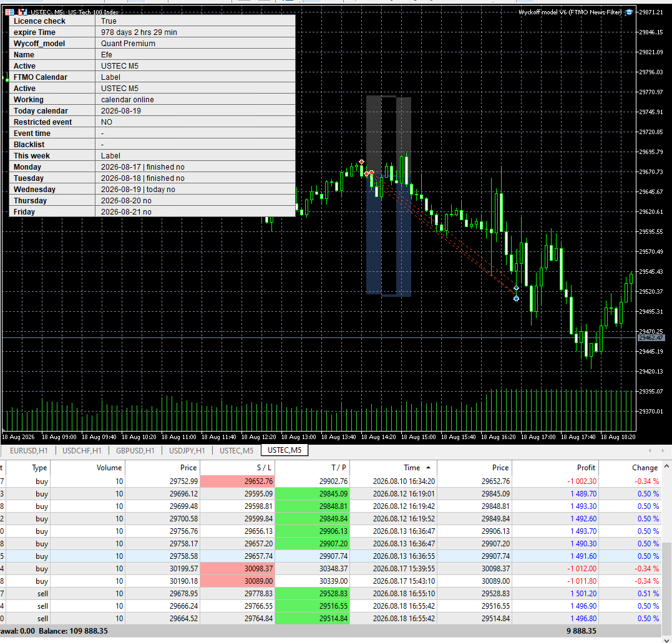The height and width of the screenshot is (643, 672).
Task: Click the 0.51 % change value
Action: click(x=648, y=593)
